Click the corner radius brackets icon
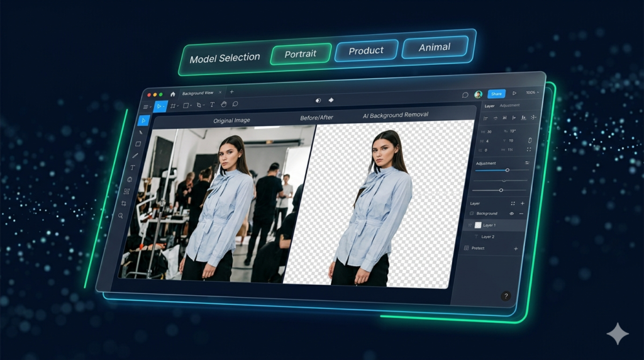Screen dimensions: 644x360 click(x=529, y=150)
